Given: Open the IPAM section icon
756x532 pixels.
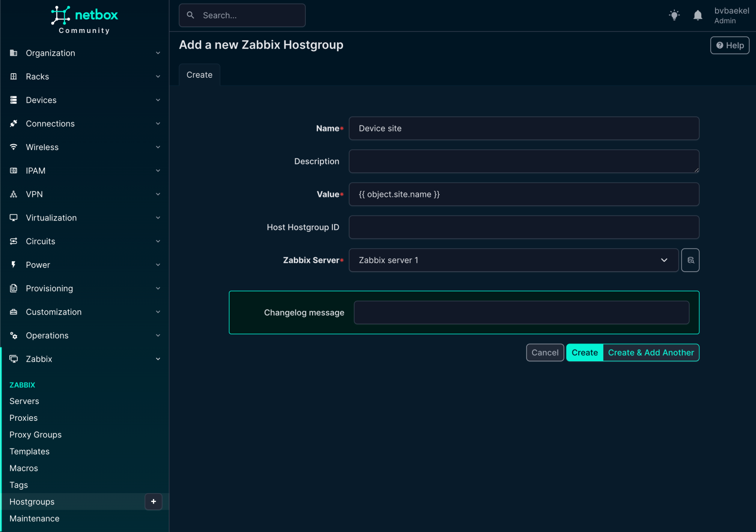Looking at the screenshot, I should click(13, 170).
